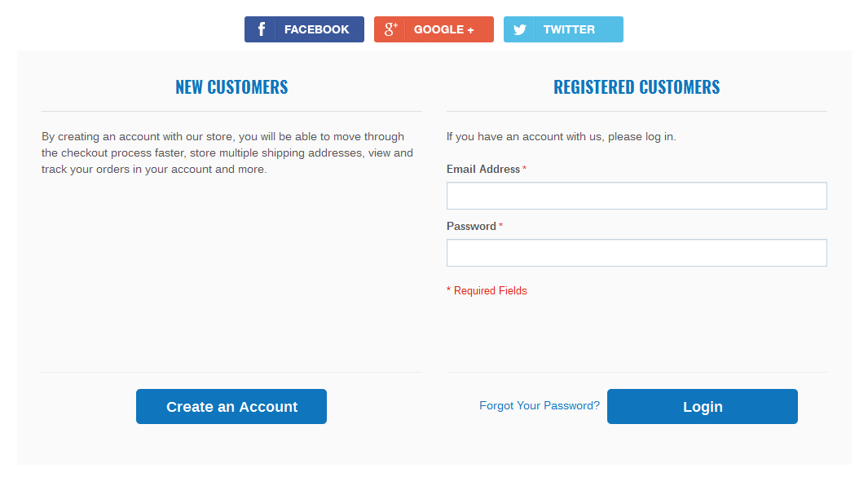The width and height of the screenshot is (868, 486).
Task: Open the Forgot Your Password? link
Action: [x=540, y=405]
